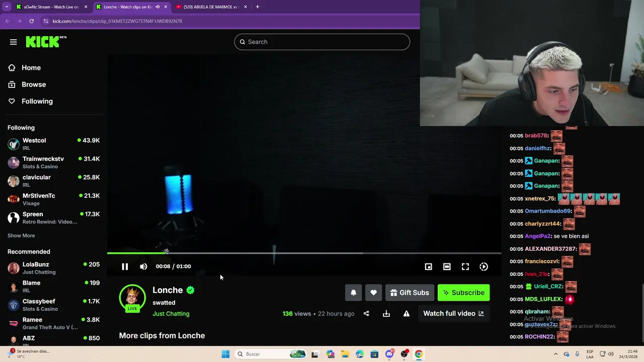Open microphone tray icon
Image resolution: width=644 pixels, height=362 pixels.
pos(577,354)
